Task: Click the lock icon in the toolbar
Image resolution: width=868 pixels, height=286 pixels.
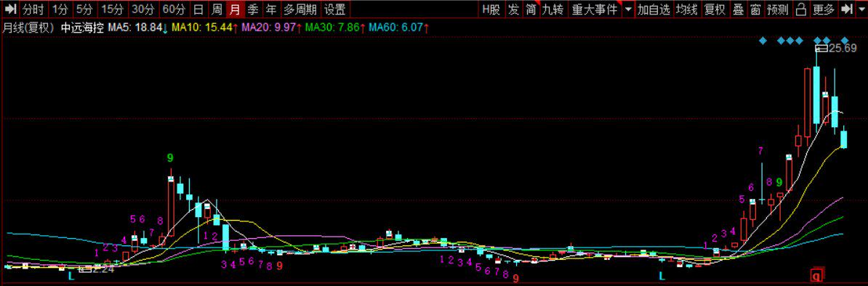Action: pos(800,9)
